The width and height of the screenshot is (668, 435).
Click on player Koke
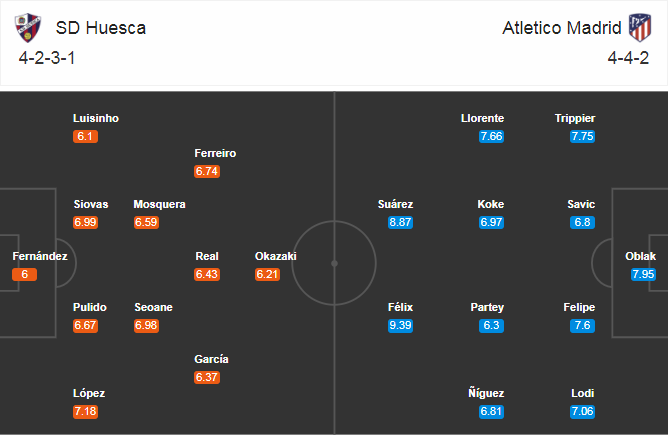[490, 204]
